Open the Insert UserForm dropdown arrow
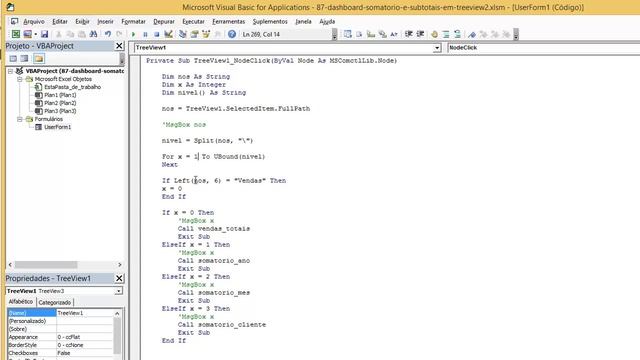 36,34
